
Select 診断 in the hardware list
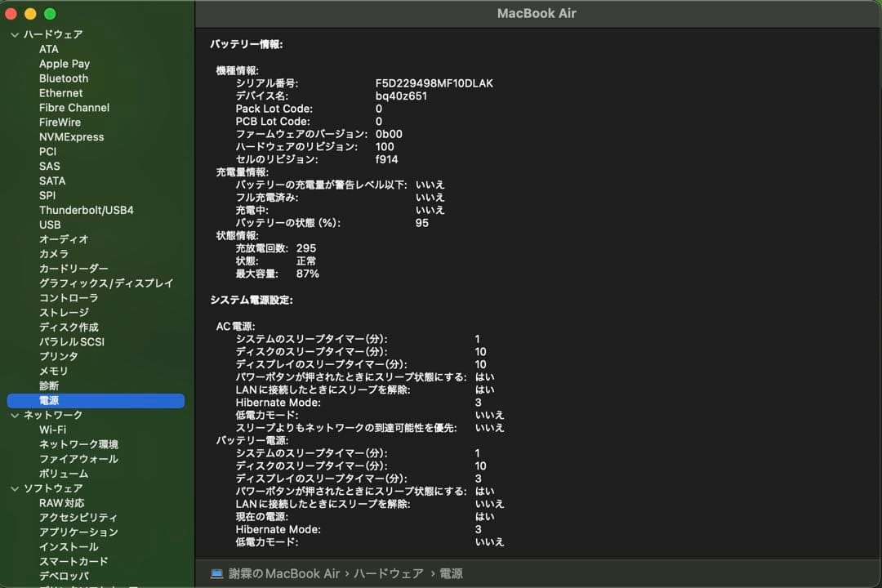coord(49,385)
